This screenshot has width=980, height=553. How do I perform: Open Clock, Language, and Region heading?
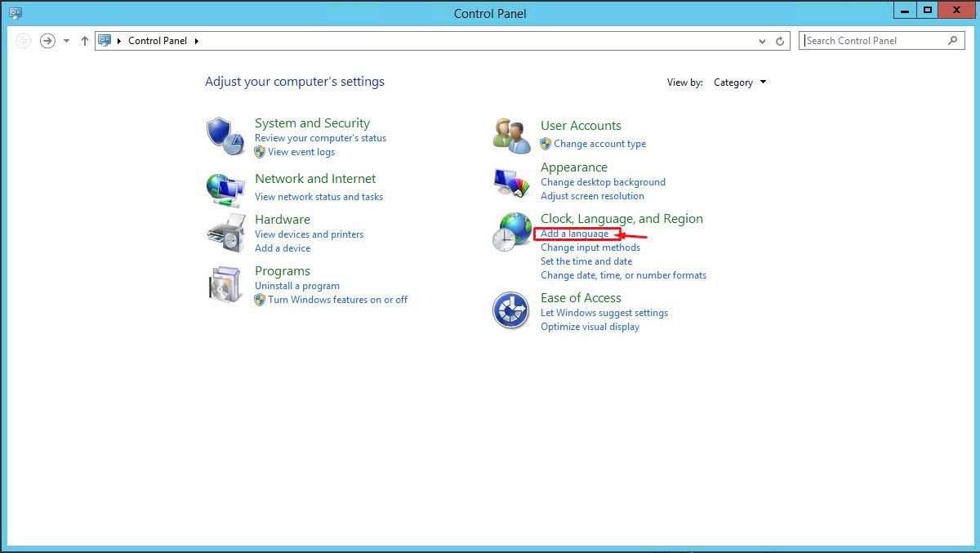pos(621,219)
